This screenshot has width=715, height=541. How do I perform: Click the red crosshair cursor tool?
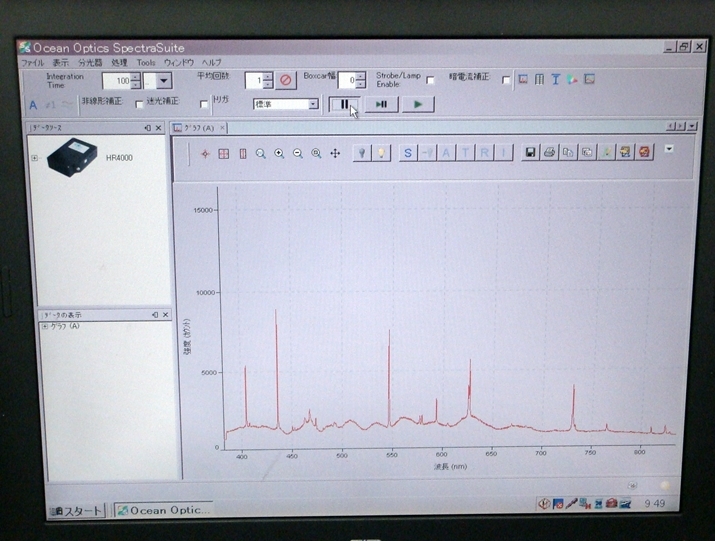(205, 154)
